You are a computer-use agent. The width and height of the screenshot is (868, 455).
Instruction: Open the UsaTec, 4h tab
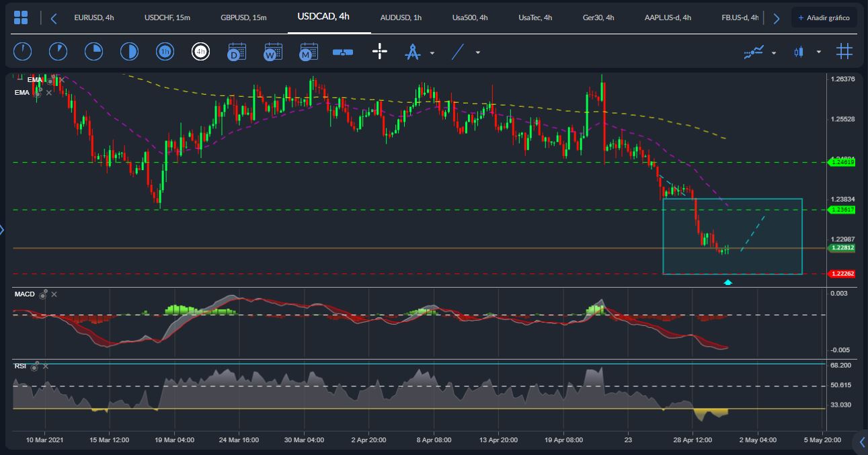tap(535, 17)
